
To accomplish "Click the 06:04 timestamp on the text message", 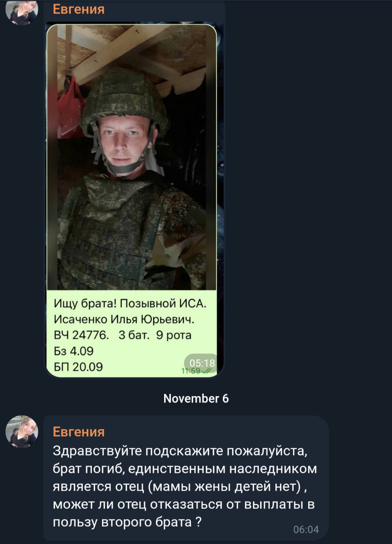I will (x=306, y=530).
